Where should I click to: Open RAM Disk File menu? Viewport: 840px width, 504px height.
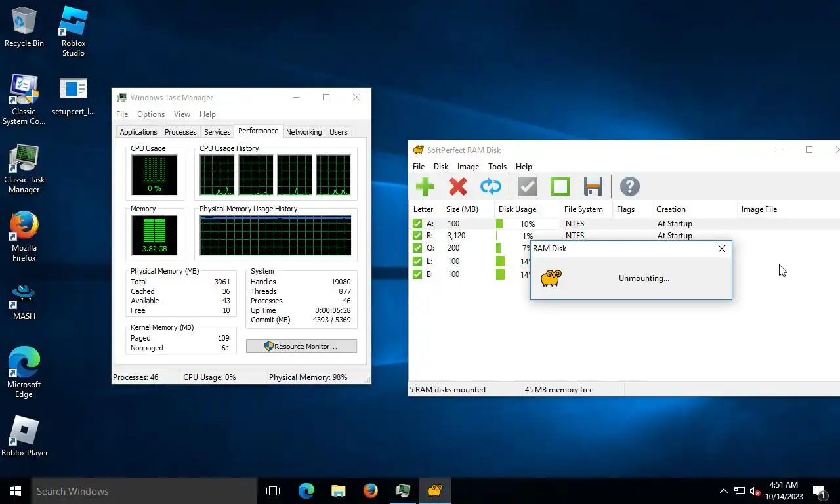(x=419, y=167)
